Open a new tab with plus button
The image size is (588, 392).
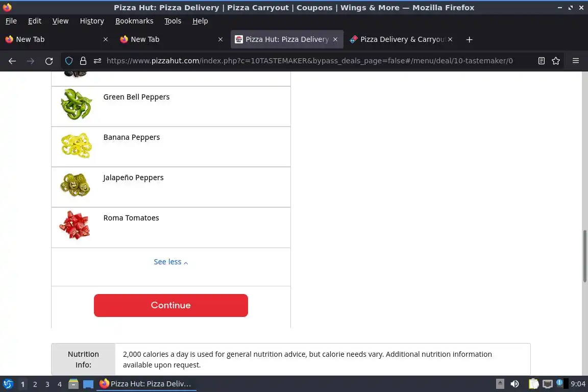(x=469, y=39)
